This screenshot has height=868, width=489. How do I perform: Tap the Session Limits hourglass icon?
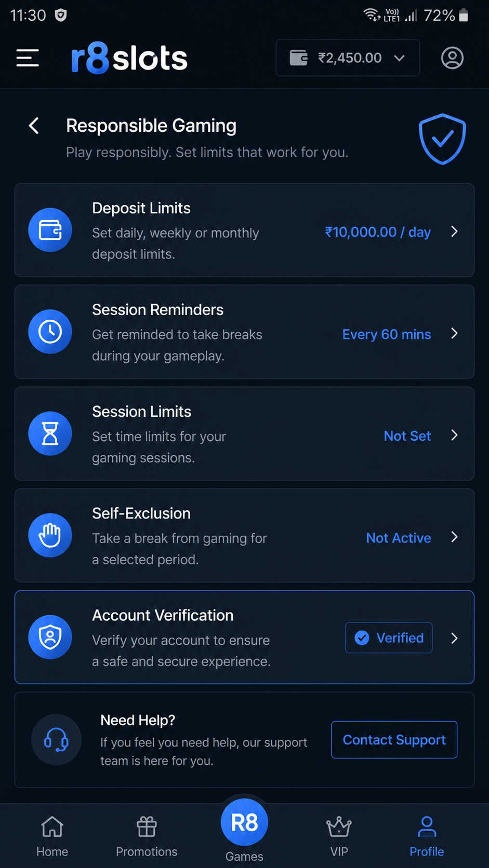[50, 433]
